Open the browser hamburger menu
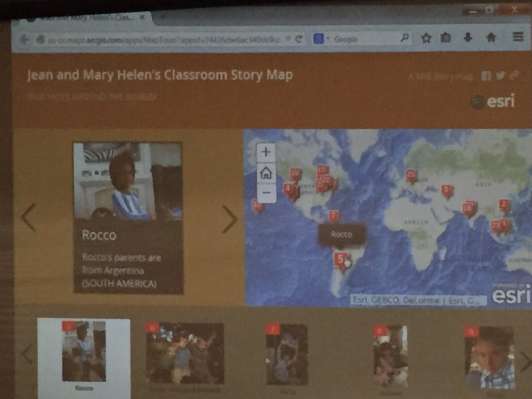Screen dimensions: 532x399 (x=518, y=36)
